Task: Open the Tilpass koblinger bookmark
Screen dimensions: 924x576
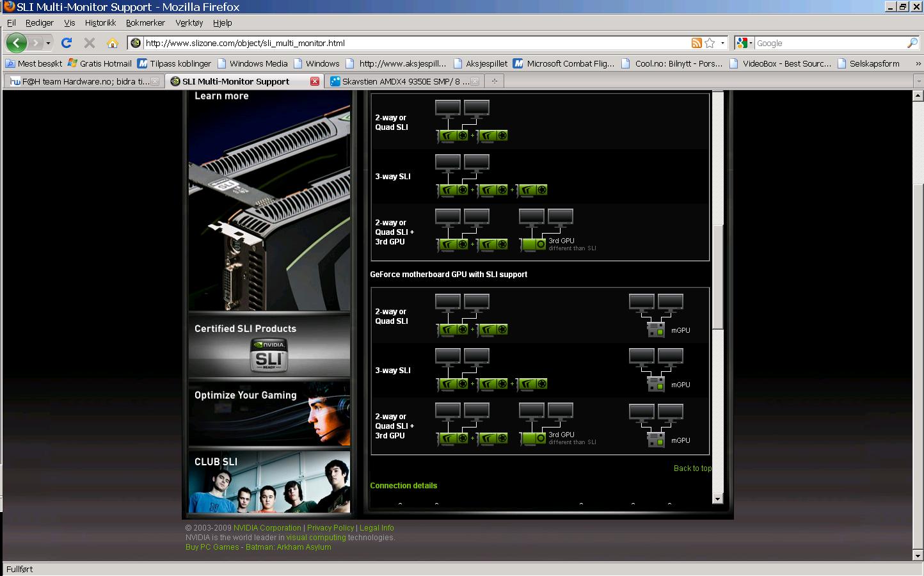Action: click(175, 63)
